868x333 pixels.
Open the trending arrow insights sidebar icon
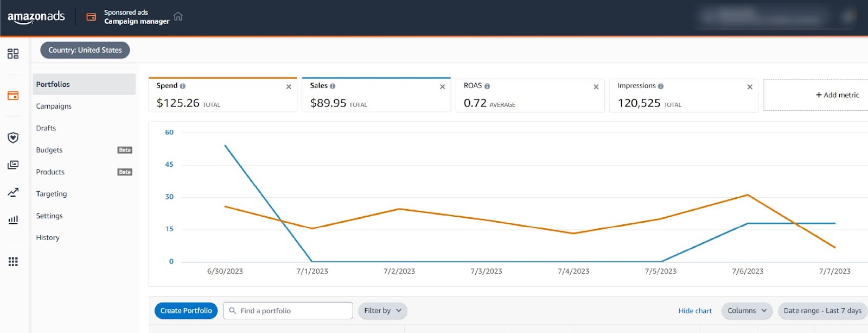tap(13, 192)
